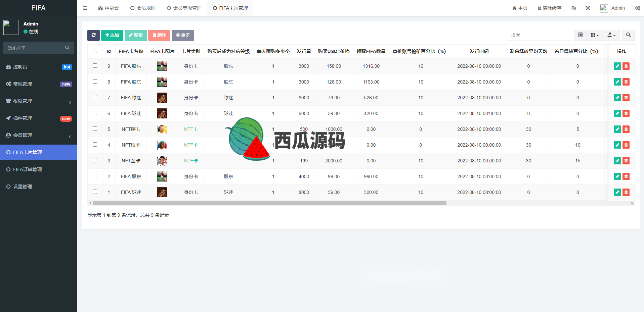Image resolution: width=644 pixels, height=312 pixels.
Task: Click the red 删除 delete button
Action: click(x=159, y=35)
